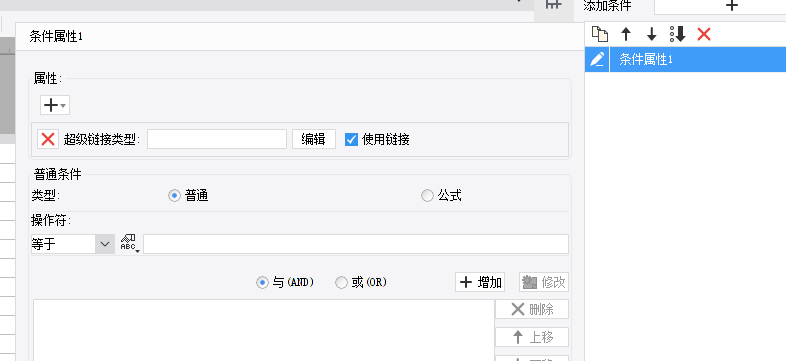The width and height of the screenshot is (786, 361).
Task: Click the 增加 button
Action: coord(480,282)
